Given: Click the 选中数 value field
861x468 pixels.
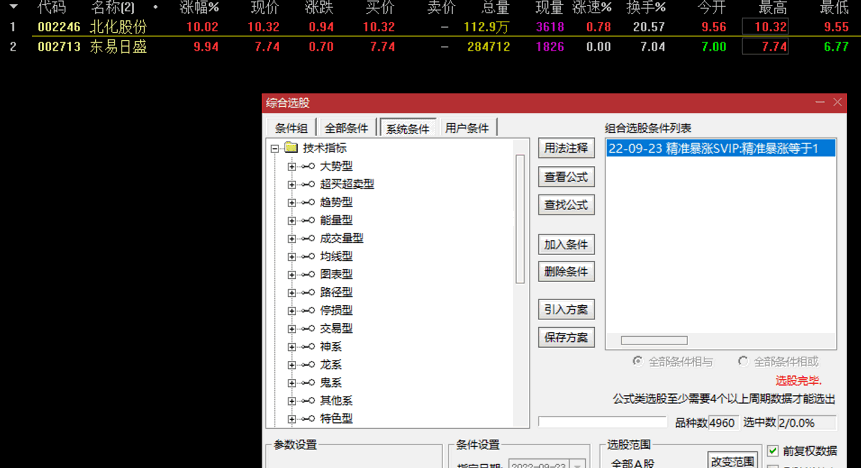Looking at the screenshot, I should point(807,423).
